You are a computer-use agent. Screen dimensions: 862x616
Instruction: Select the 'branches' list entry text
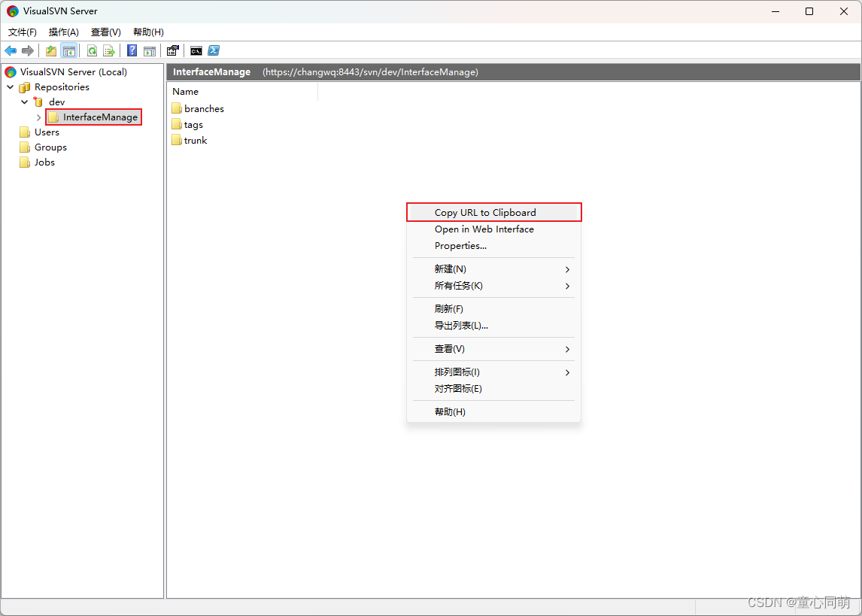point(204,109)
